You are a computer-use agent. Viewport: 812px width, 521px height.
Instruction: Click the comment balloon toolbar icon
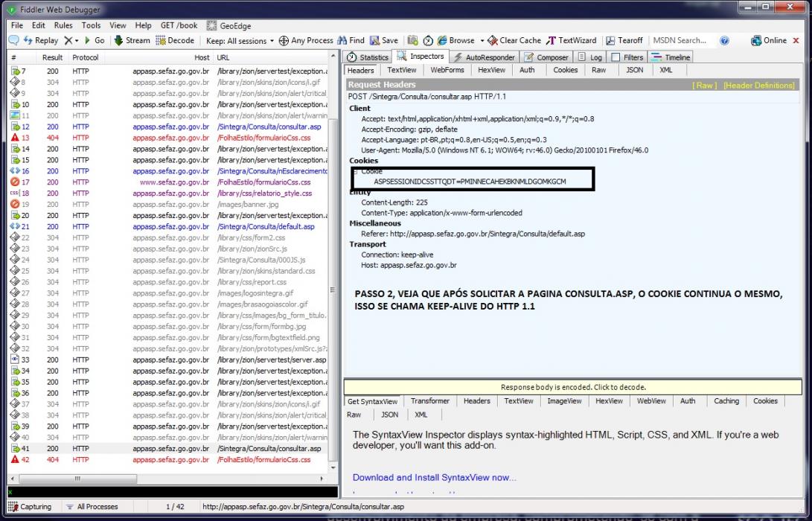[14, 40]
